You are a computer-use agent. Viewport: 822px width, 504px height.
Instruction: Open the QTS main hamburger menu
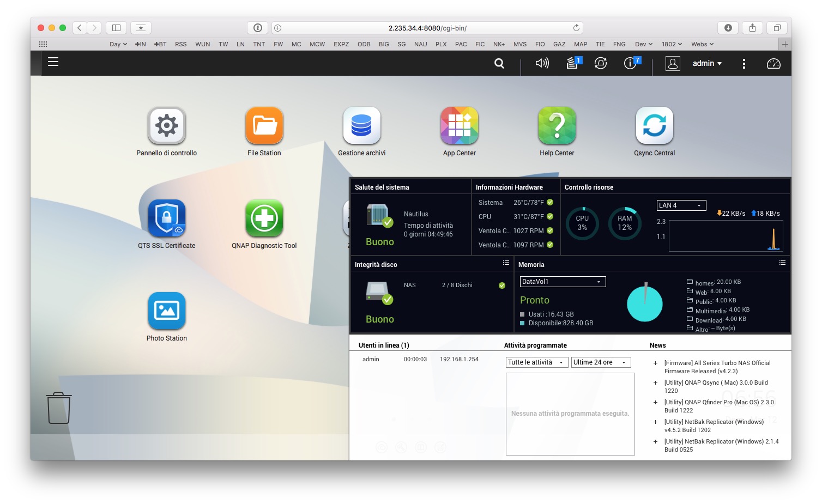53,62
